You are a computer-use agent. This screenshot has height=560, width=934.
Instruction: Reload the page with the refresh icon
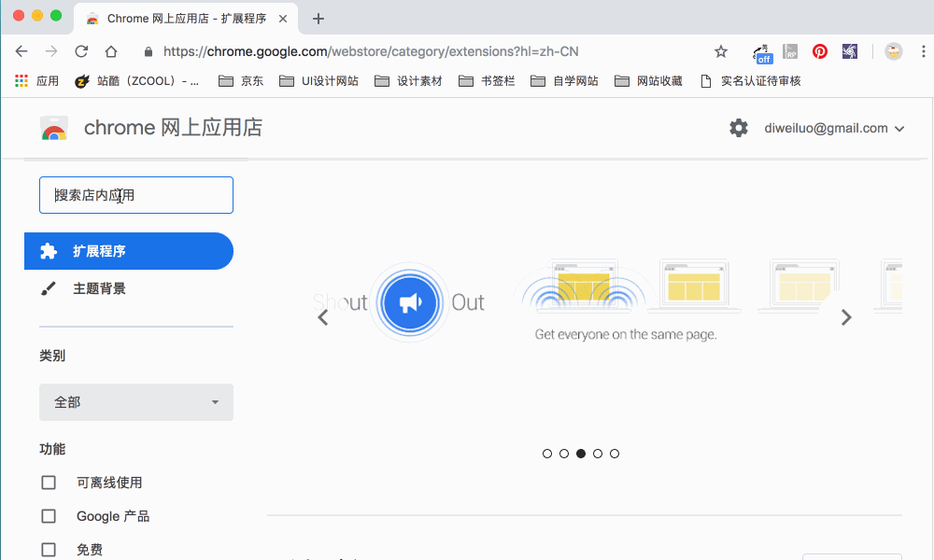click(x=81, y=51)
